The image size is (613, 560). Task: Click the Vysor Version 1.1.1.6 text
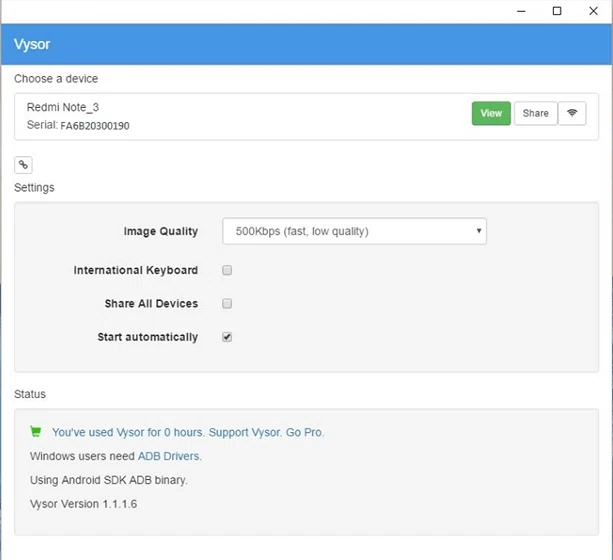coord(83,504)
